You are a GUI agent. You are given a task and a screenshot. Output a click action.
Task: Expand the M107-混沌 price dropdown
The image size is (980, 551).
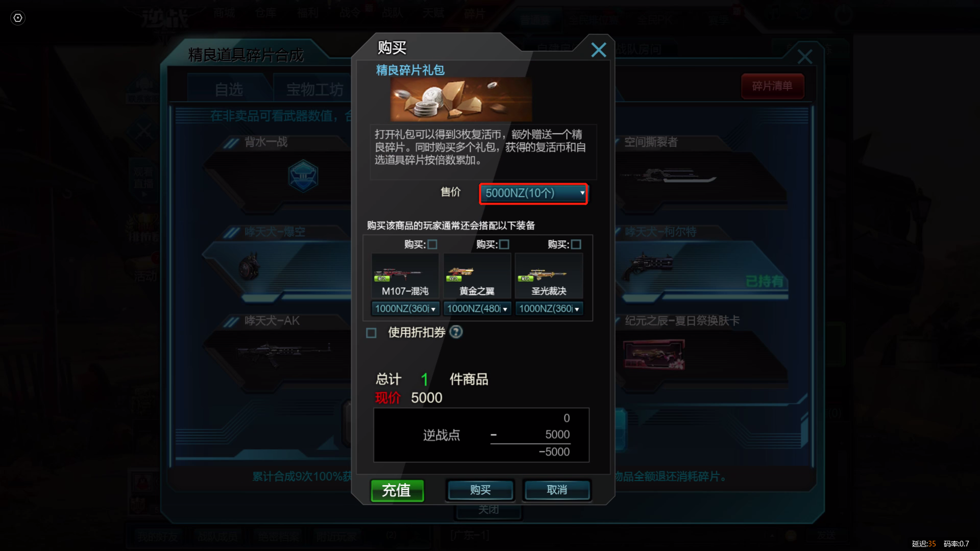(405, 309)
